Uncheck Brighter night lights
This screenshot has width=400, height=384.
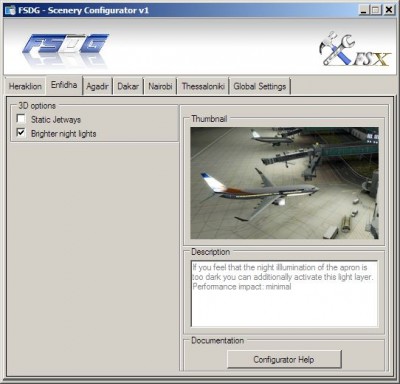tap(21, 133)
